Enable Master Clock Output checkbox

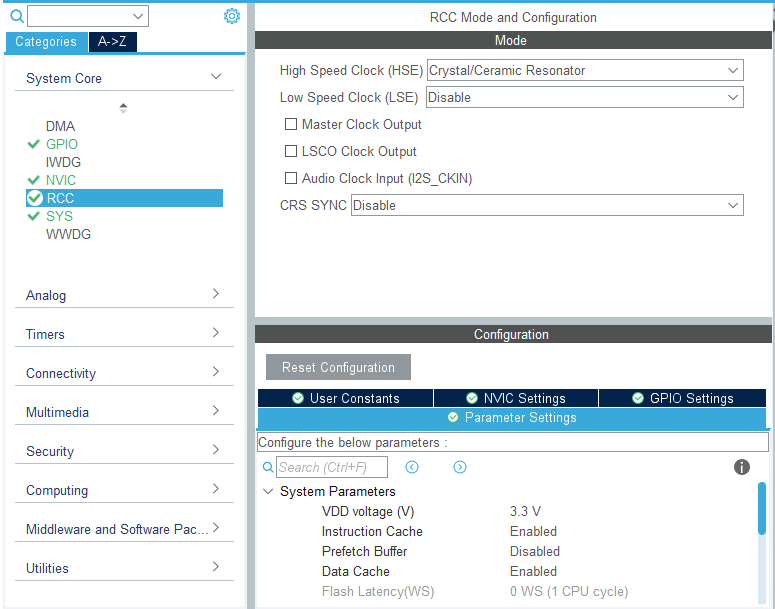(x=291, y=124)
